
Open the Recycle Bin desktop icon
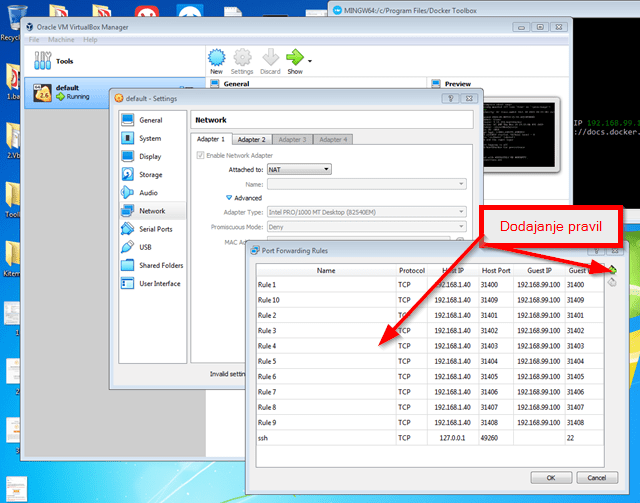point(11,21)
